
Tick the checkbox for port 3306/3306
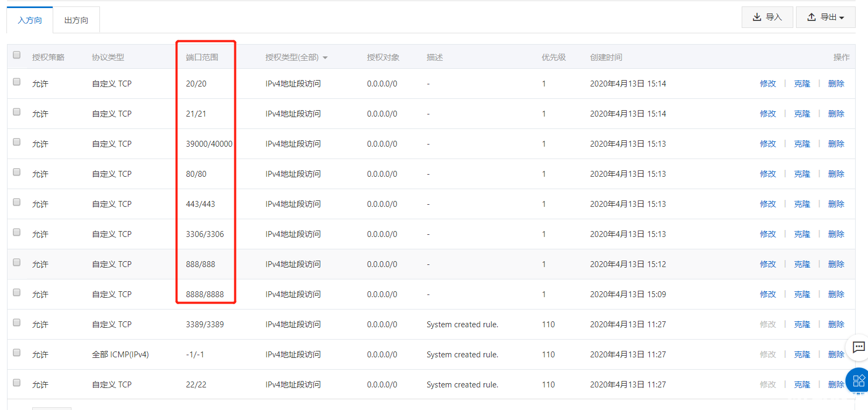pos(17,232)
